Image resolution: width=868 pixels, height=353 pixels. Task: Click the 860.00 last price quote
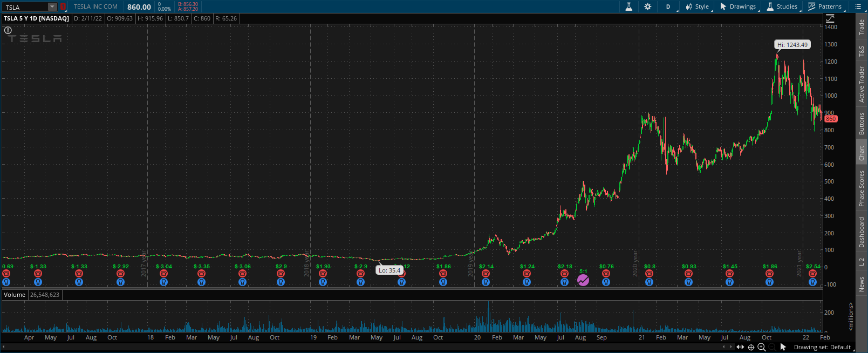(x=139, y=7)
